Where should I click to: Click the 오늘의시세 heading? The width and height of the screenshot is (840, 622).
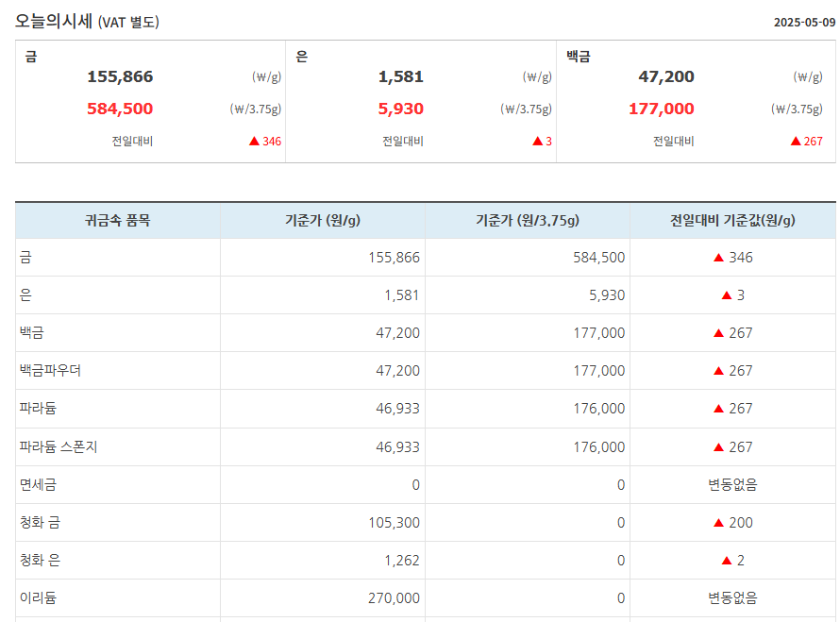(x=87, y=22)
